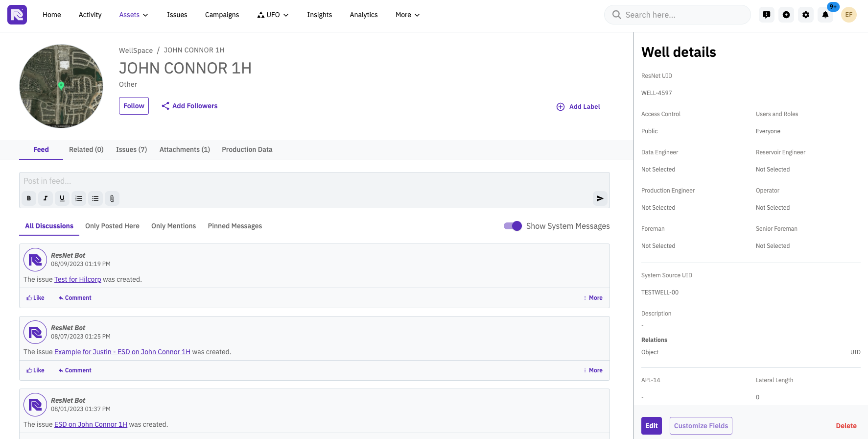The width and height of the screenshot is (868, 439).
Task: Open More on Test for Hilcorp post
Action: [x=593, y=298]
